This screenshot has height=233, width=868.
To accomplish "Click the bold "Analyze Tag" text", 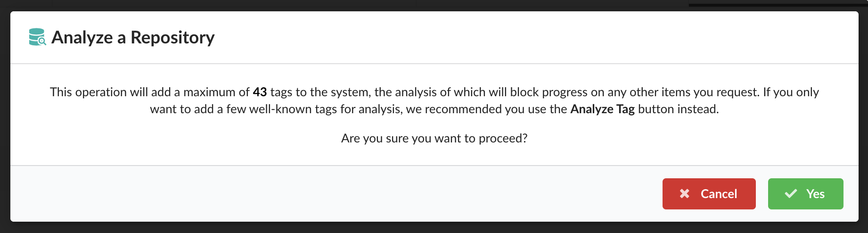I will point(602,109).
